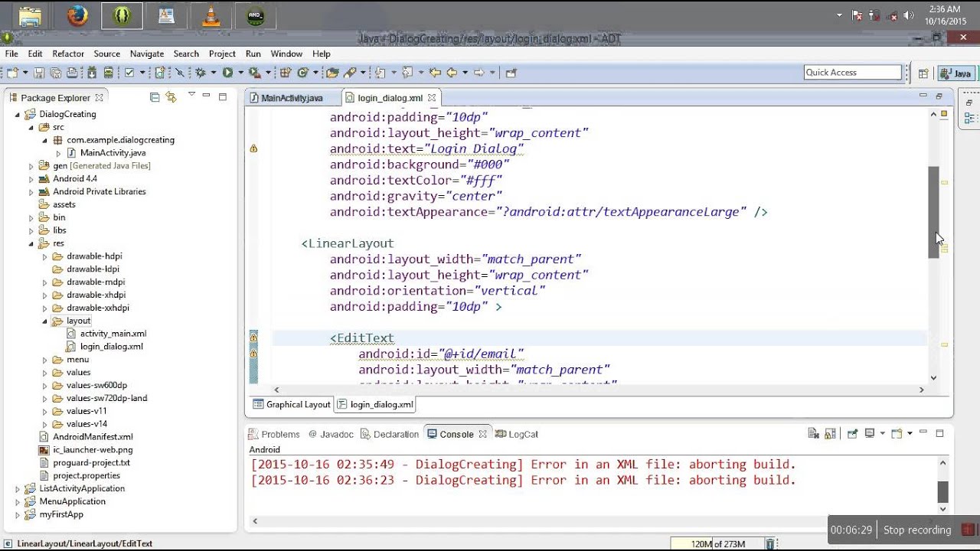Open Firefox from the taskbar

[x=77, y=16]
